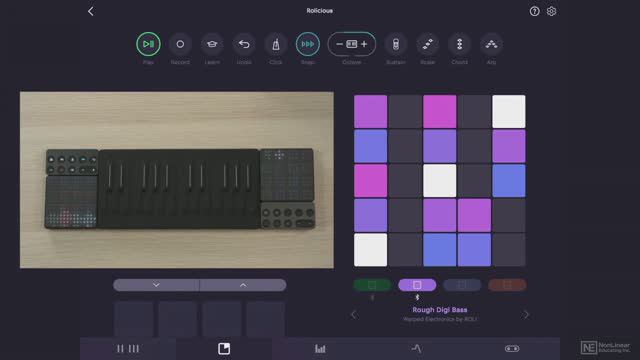Viewport: 640px width, 360px height.
Task: Toggle the Snap fast-forward icon
Action: [308, 44]
